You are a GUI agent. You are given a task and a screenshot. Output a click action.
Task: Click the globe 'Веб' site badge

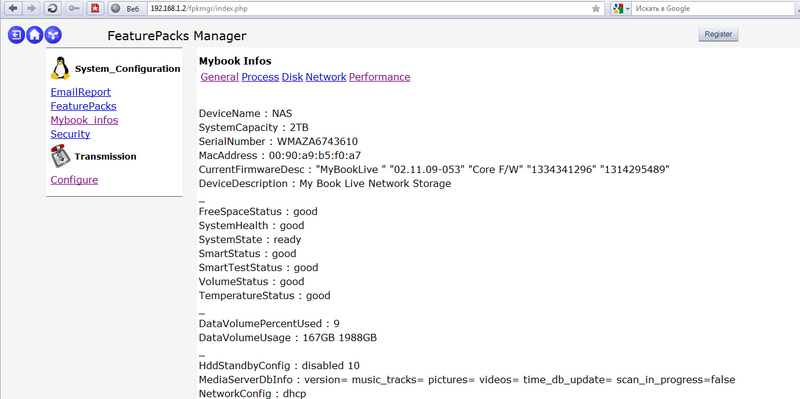(x=127, y=9)
